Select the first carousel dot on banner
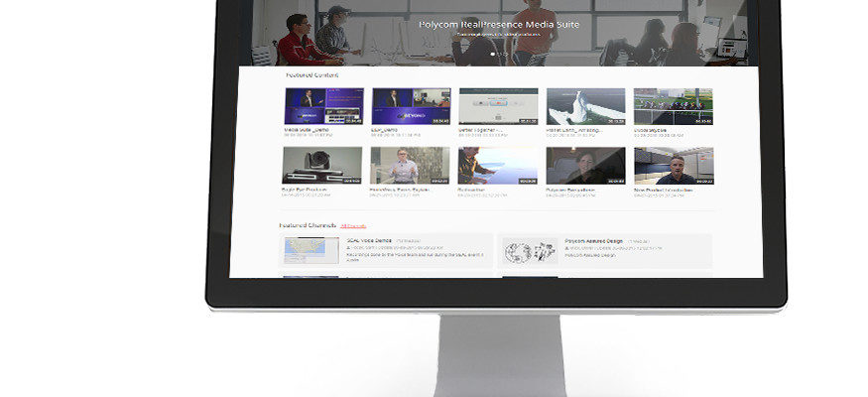868x397 pixels. [493, 55]
